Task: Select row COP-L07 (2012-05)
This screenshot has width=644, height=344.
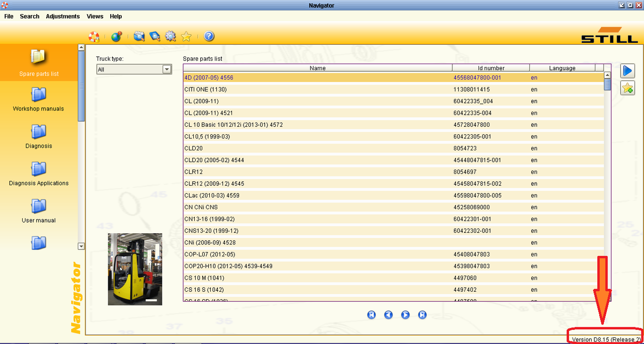Action: coord(393,254)
